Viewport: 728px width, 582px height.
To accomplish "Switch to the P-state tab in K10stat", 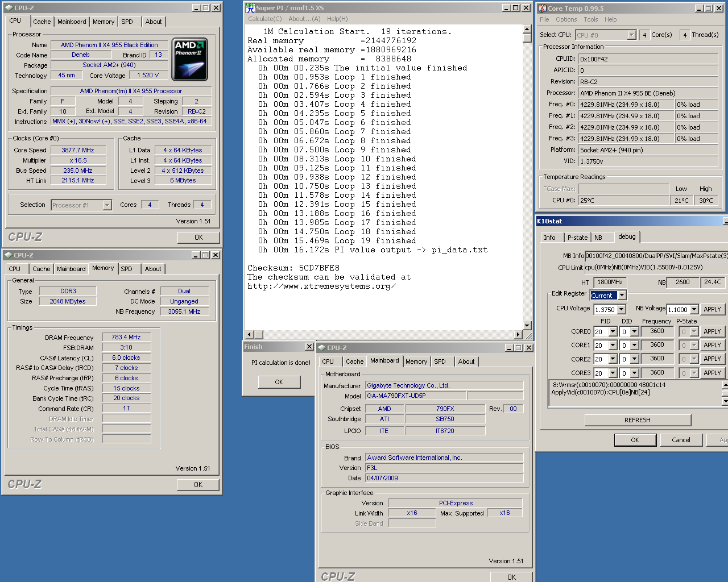I will click(x=577, y=238).
